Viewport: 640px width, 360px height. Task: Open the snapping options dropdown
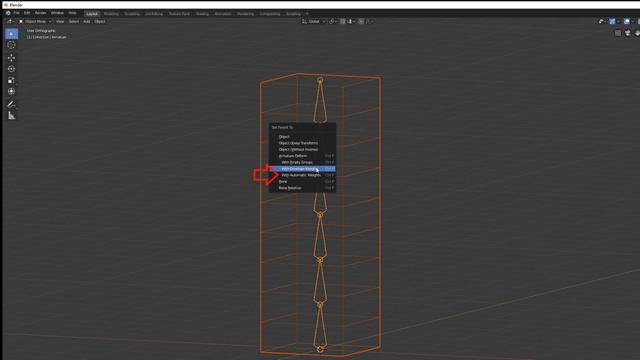pyautogui.click(x=351, y=21)
